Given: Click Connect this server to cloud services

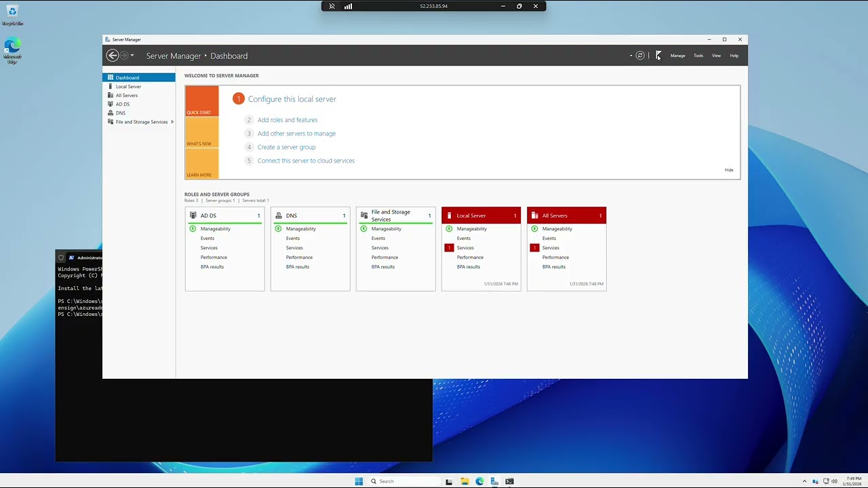Looking at the screenshot, I should (306, 161).
